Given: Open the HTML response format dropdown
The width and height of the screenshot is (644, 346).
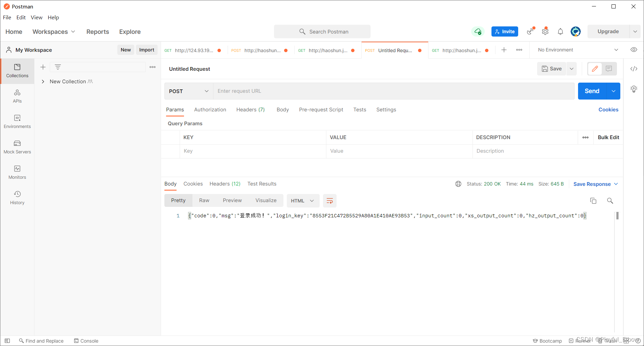Looking at the screenshot, I should (x=302, y=201).
